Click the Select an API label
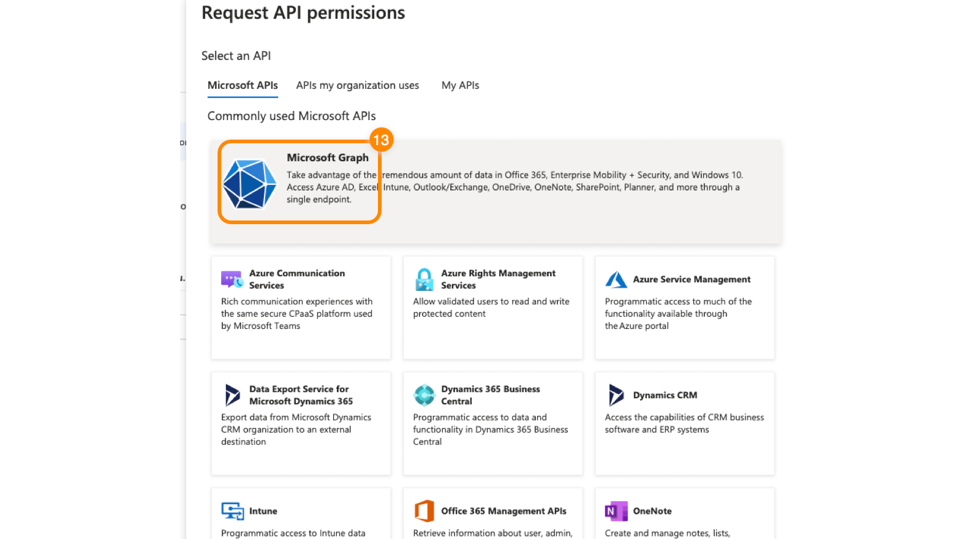The height and width of the screenshot is (539, 980). 236,56
